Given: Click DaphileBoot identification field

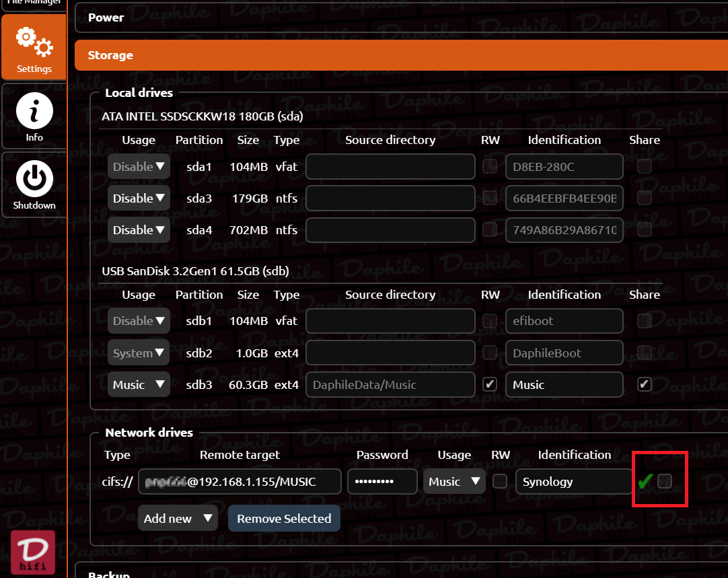Looking at the screenshot, I should point(564,353).
